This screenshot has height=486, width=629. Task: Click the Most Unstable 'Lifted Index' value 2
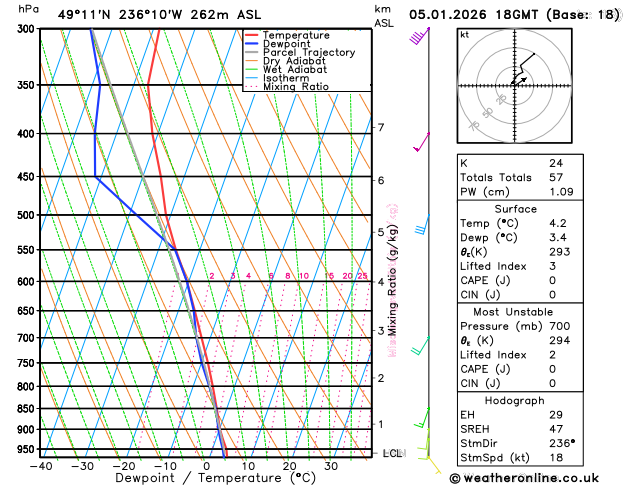point(553,355)
